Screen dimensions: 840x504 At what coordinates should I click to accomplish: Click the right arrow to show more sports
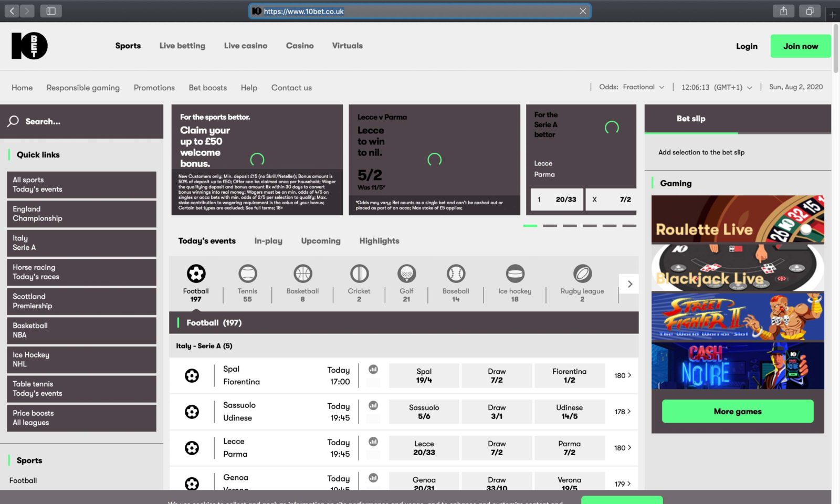point(629,283)
